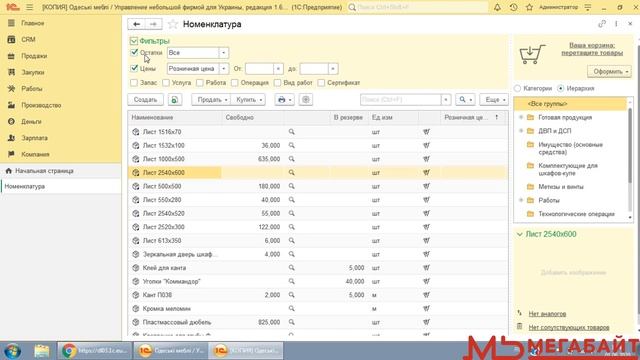Toggle the Остатки checkbox

134,53
